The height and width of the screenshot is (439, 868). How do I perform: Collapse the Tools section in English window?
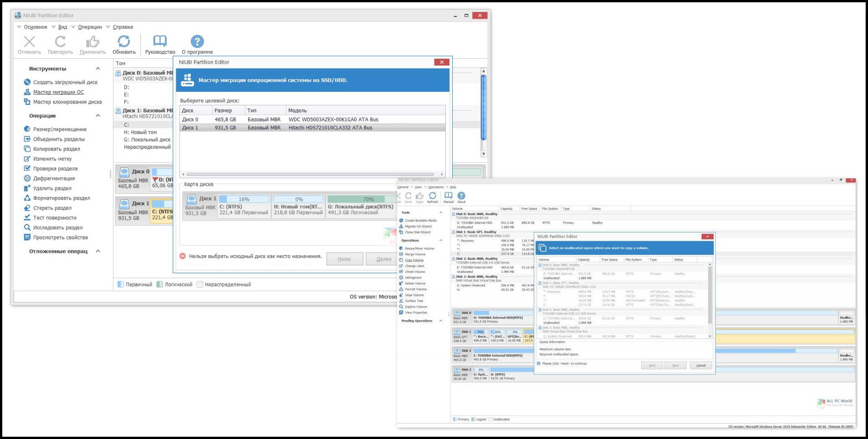click(440, 212)
